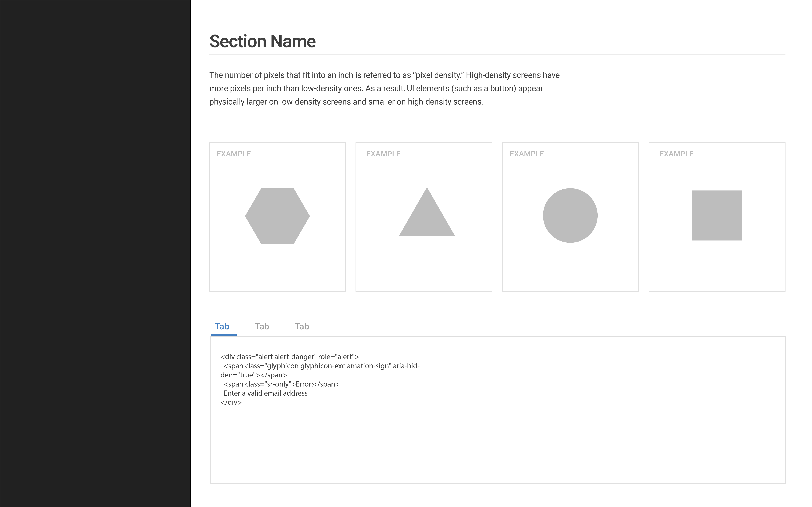812x507 pixels.
Task: Click the gray circle shape
Action: pos(570,215)
